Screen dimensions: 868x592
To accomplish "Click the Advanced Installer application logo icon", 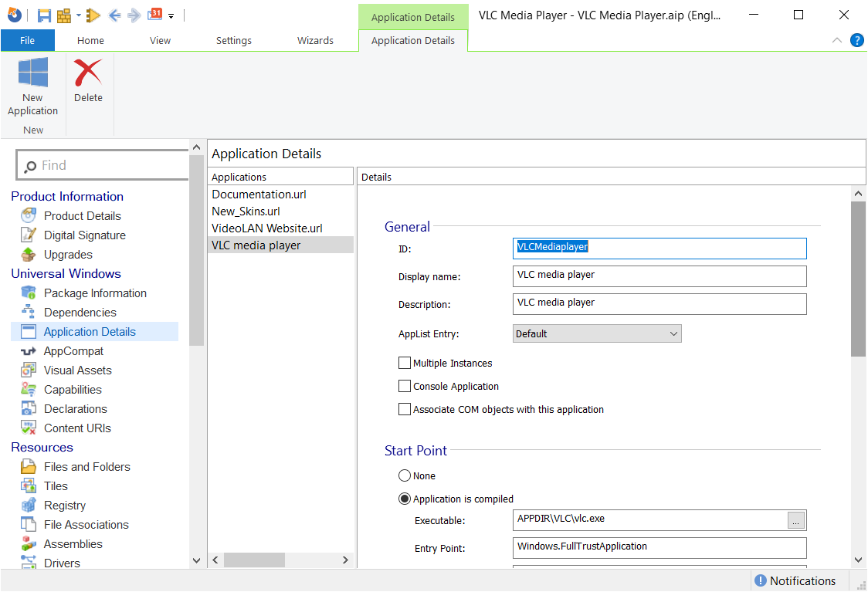I will click(x=15, y=15).
